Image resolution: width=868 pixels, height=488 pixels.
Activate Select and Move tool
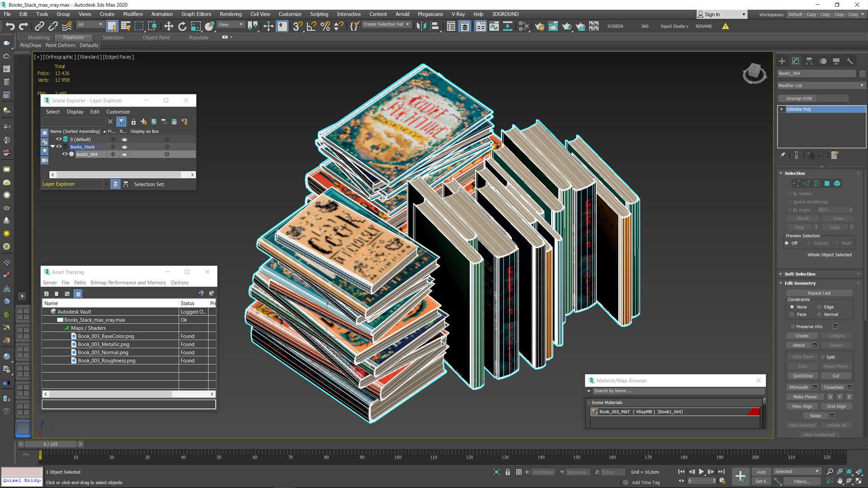point(169,26)
